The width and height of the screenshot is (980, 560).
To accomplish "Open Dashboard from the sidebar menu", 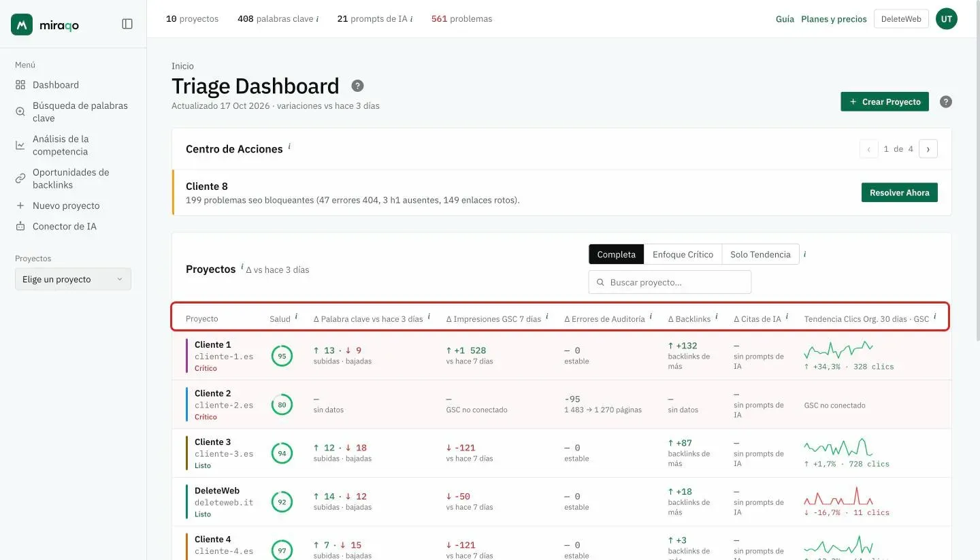I will tap(56, 85).
